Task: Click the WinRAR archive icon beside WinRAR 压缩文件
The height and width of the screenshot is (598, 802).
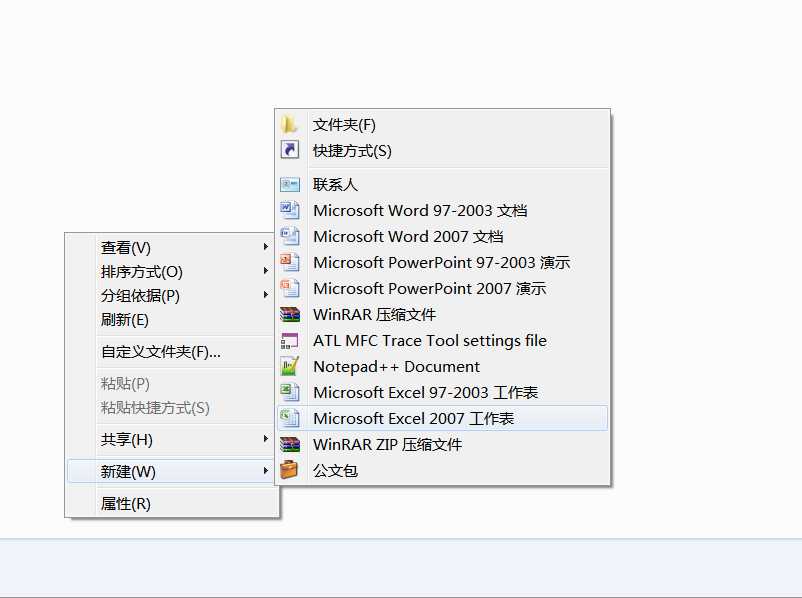Action: click(289, 314)
